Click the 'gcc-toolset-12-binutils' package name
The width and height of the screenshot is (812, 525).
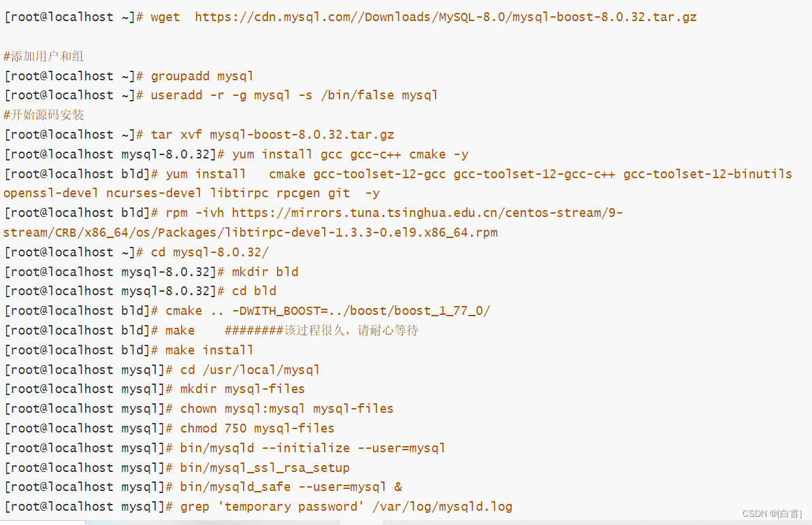point(707,174)
